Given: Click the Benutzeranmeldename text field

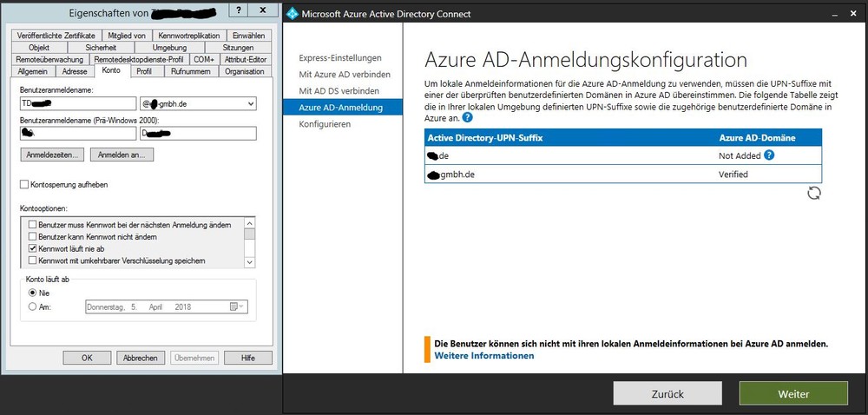Looking at the screenshot, I should (x=78, y=104).
